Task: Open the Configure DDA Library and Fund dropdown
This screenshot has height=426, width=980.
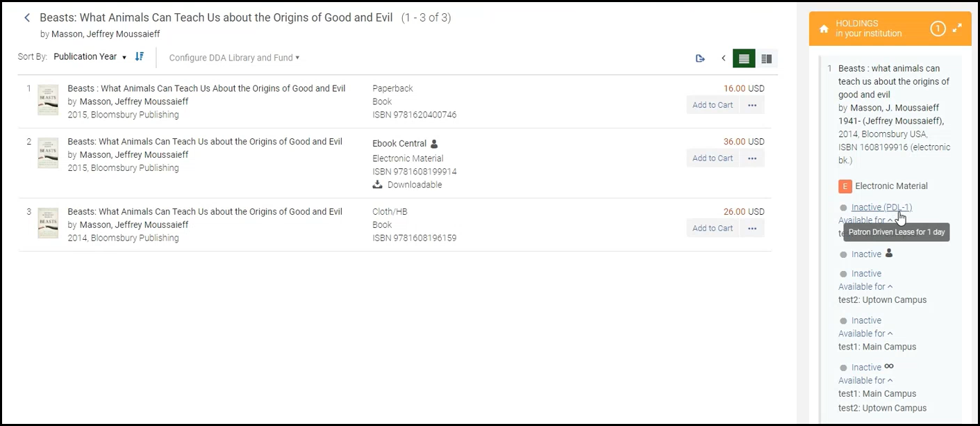Action: coord(233,58)
